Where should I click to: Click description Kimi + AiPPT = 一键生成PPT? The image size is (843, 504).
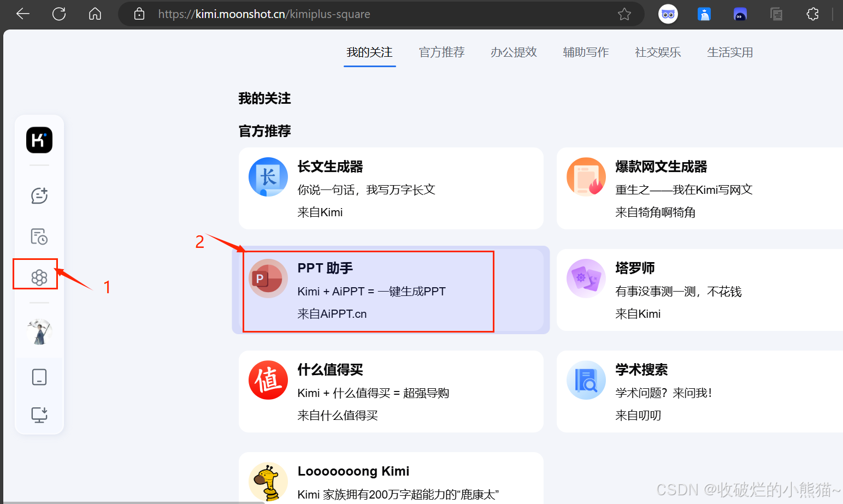(x=372, y=292)
